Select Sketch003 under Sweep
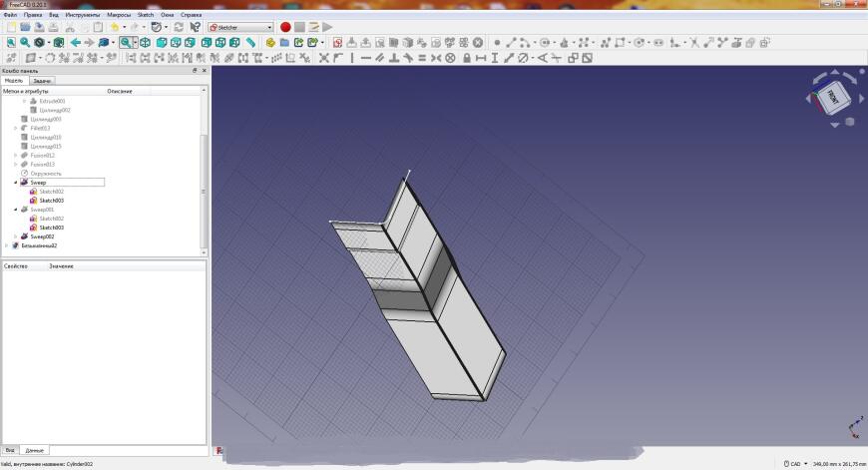The image size is (868, 470). 51,201
